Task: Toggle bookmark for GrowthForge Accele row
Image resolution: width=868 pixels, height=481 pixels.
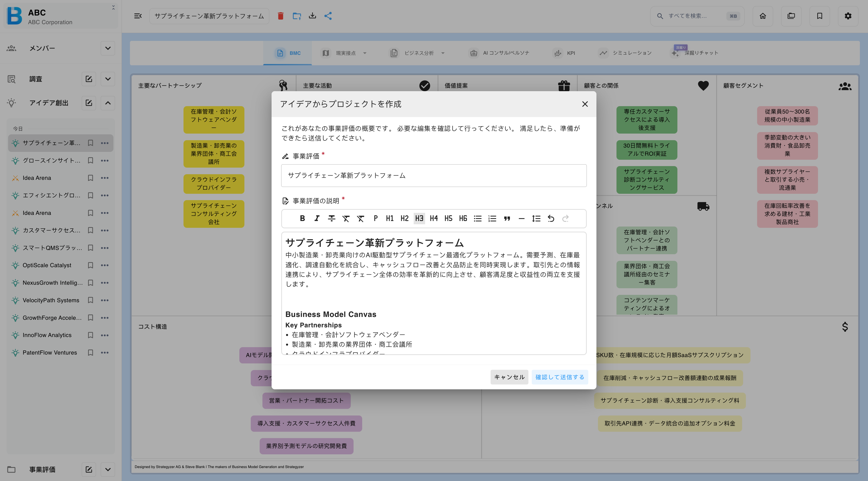Action: (90, 317)
